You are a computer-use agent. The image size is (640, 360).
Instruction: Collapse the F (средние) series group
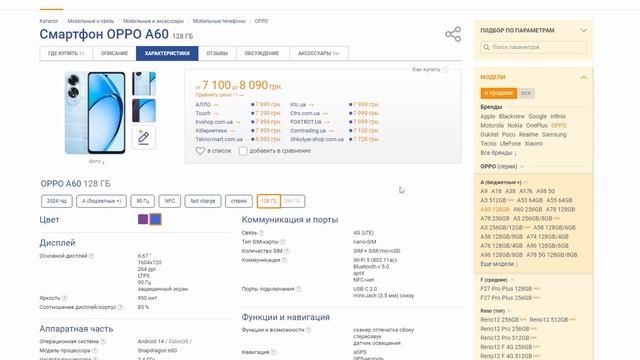(512, 280)
